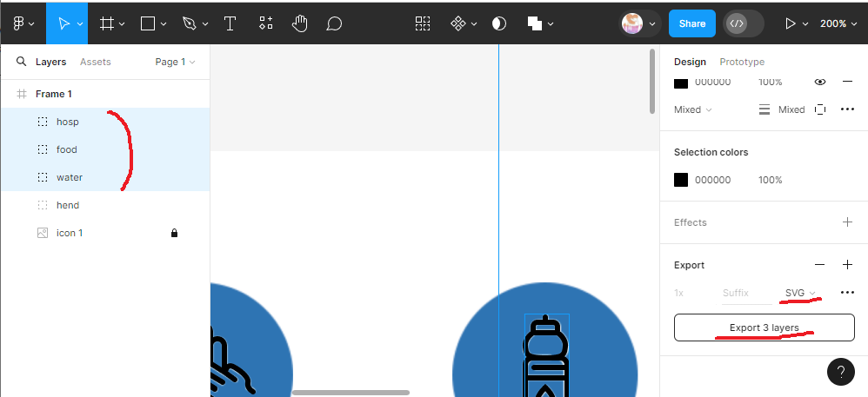Switch to the Assets tab
The image size is (868, 397).
pyautogui.click(x=95, y=62)
